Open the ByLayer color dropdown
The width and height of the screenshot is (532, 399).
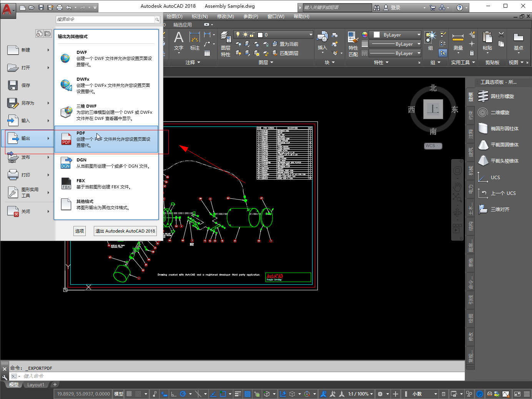[396, 35]
